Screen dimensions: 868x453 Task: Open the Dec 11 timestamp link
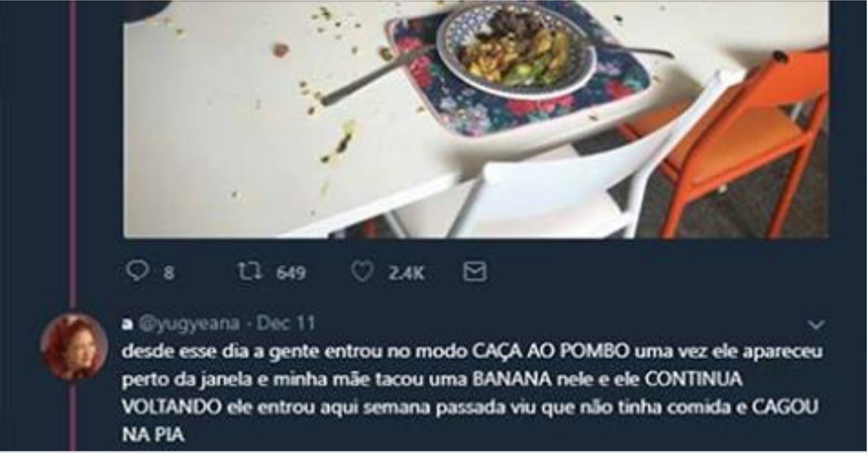[286, 323]
